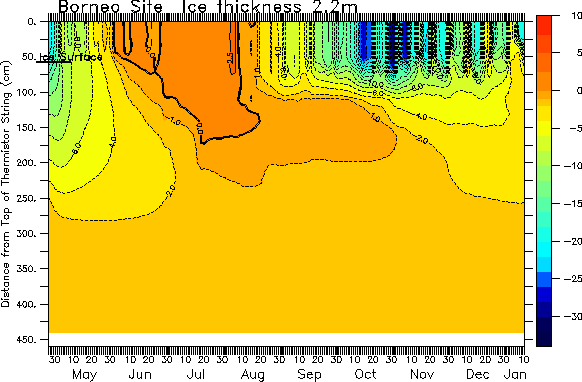Click the 'Distance from Top of Thermistor String (cm)' axis title

coord(6,184)
